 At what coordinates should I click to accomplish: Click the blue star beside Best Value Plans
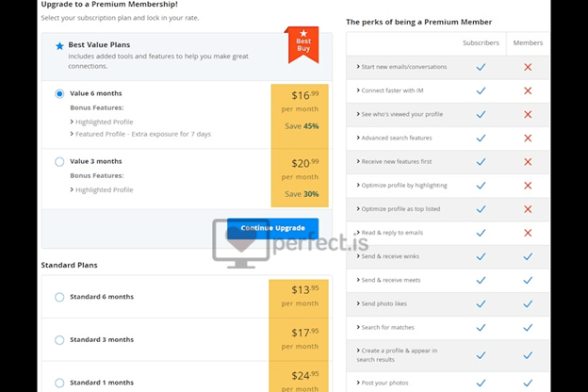pos(59,46)
